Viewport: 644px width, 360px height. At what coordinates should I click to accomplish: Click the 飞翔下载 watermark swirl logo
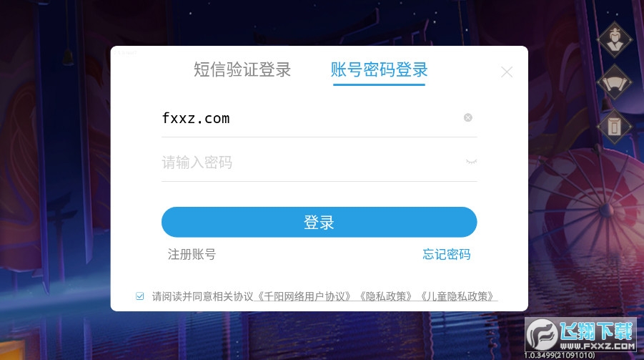pos(542,334)
